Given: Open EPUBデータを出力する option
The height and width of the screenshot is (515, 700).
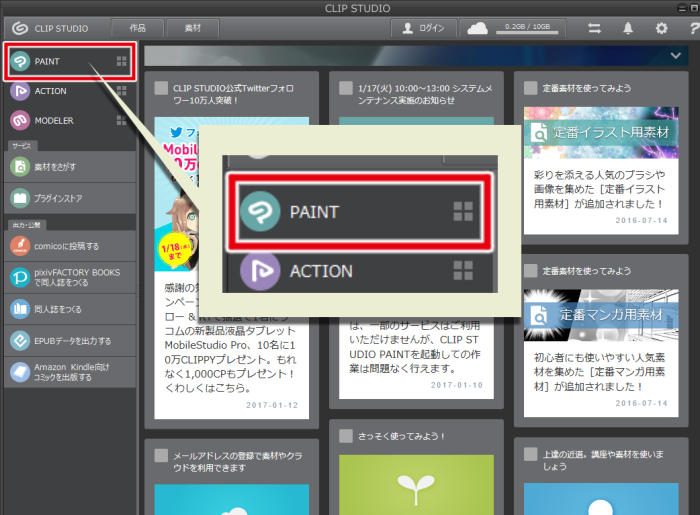Looking at the screenshot, I should click(x=70, y=341).
